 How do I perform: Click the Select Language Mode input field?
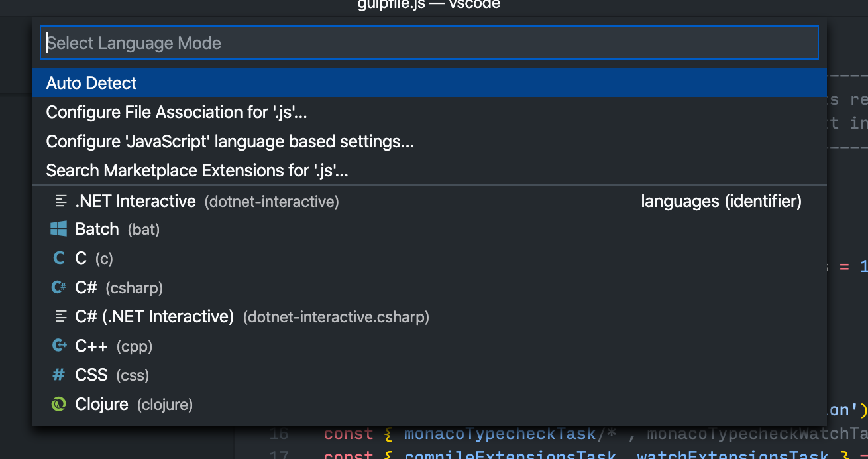(429, 42)
